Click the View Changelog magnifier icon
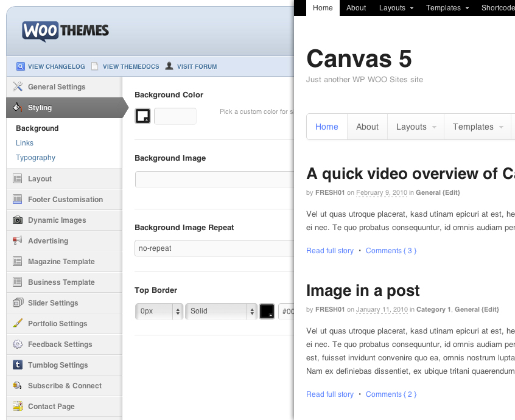The width and height of the screenshot is (515, 420). tap(20, 66)
